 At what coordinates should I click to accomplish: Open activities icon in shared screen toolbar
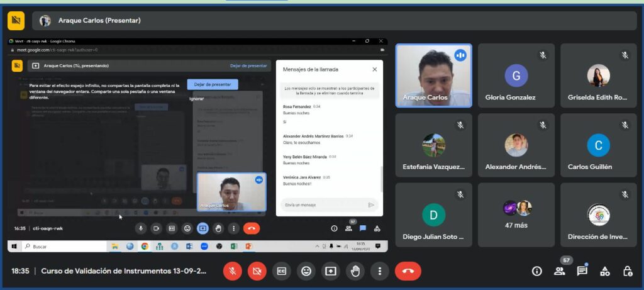pyautogui.click(x=377, y=228)
